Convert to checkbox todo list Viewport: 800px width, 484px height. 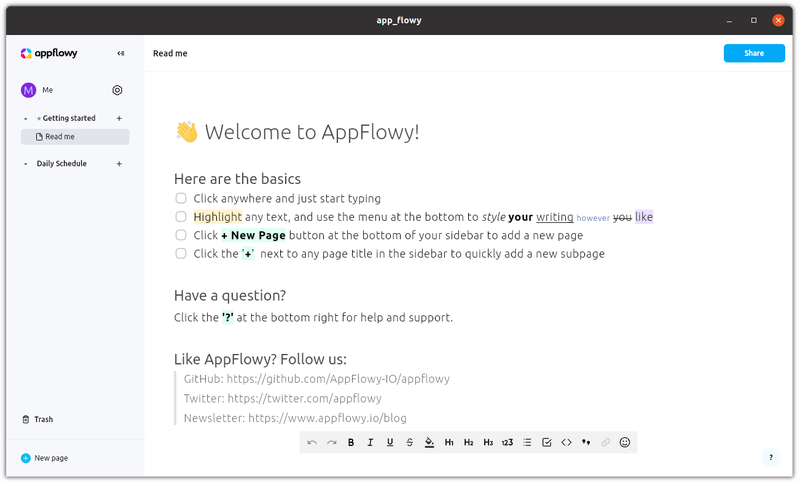pyautogui.click(x=546, y=443)
